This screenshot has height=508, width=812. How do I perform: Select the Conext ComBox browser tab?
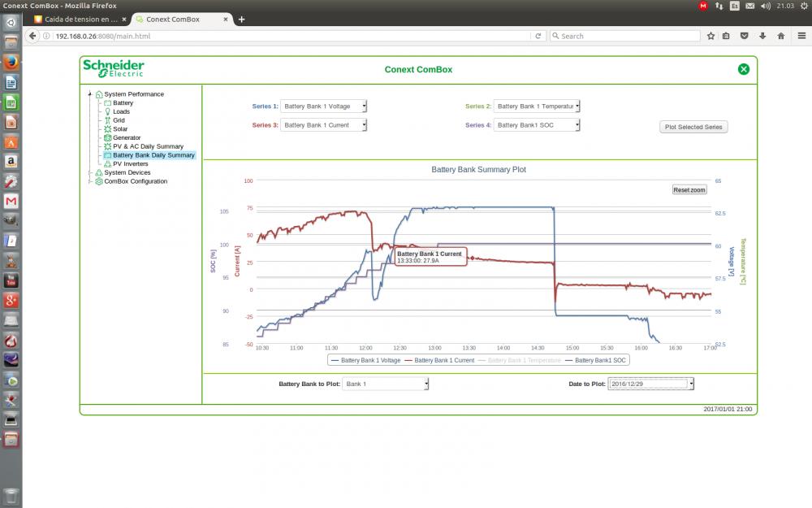[172, 20]
